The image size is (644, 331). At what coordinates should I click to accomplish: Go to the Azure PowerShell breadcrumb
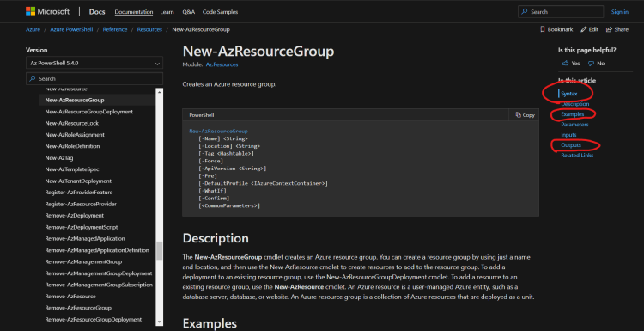[71, 29]
